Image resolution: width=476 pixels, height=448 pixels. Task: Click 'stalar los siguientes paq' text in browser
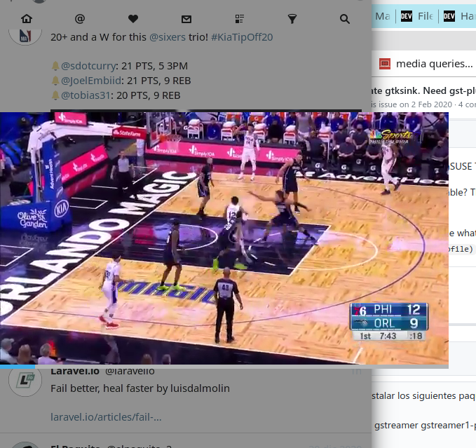click(x=424, y=396)
